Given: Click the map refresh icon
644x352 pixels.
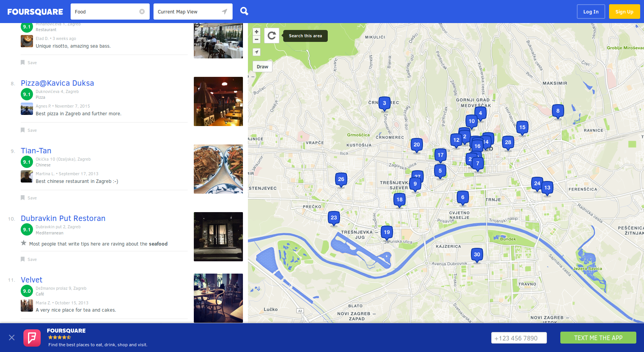Looking at the screenshot, I should click(x=272, y=36).
